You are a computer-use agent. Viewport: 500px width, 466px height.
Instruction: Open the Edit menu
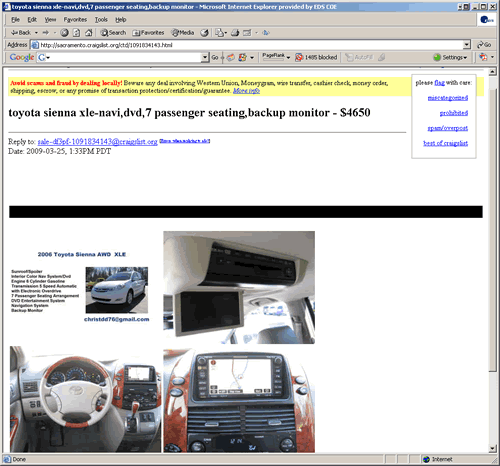click(x=32, y=20)
